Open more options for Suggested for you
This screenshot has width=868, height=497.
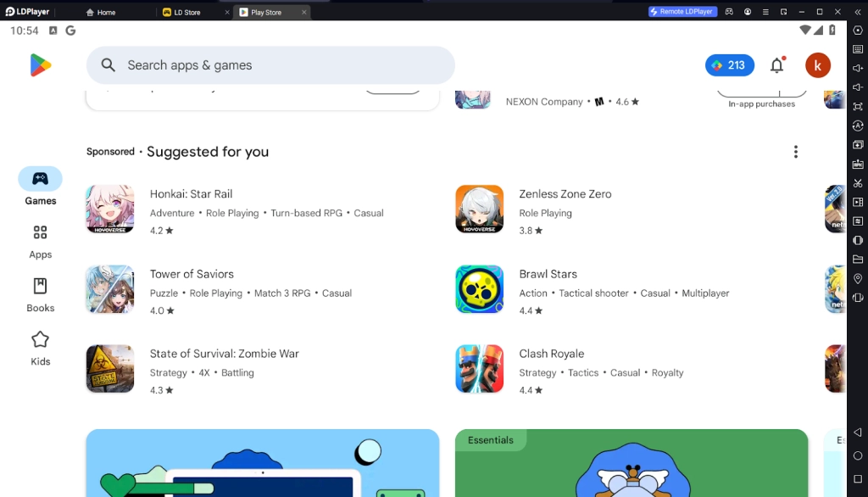795,152
